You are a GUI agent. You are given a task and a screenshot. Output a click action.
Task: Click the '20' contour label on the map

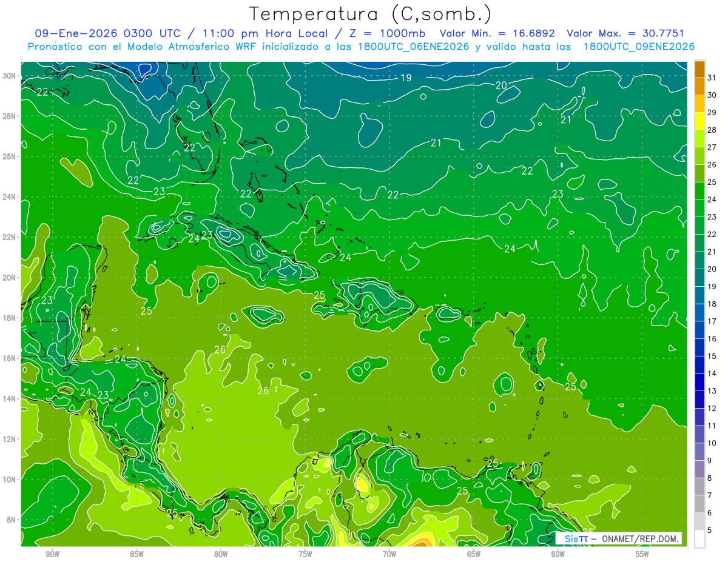coord(501,85)
